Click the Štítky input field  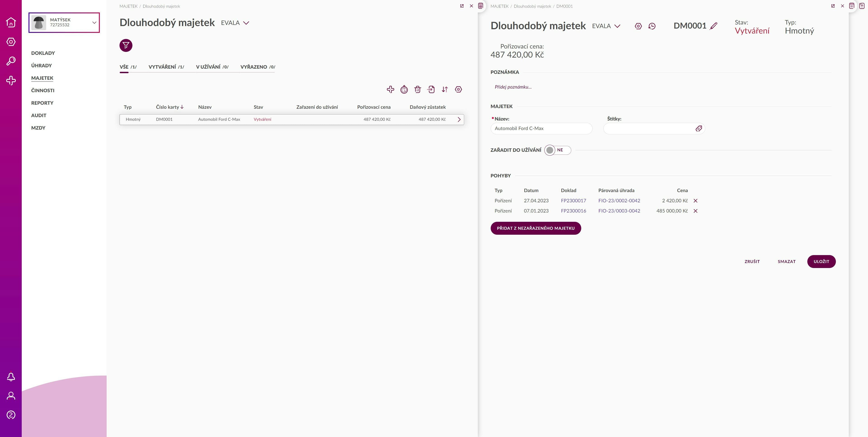tap(654, 128)
